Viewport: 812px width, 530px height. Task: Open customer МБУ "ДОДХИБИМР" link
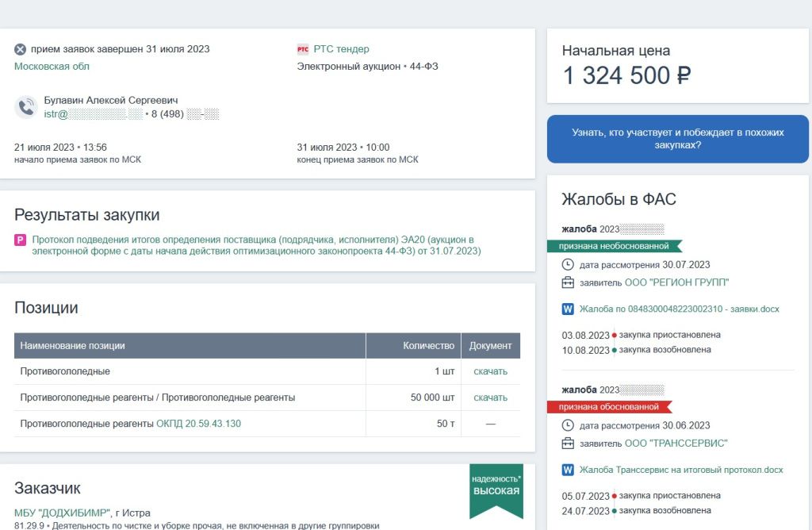pyautogui.click(x=62, y=513)
